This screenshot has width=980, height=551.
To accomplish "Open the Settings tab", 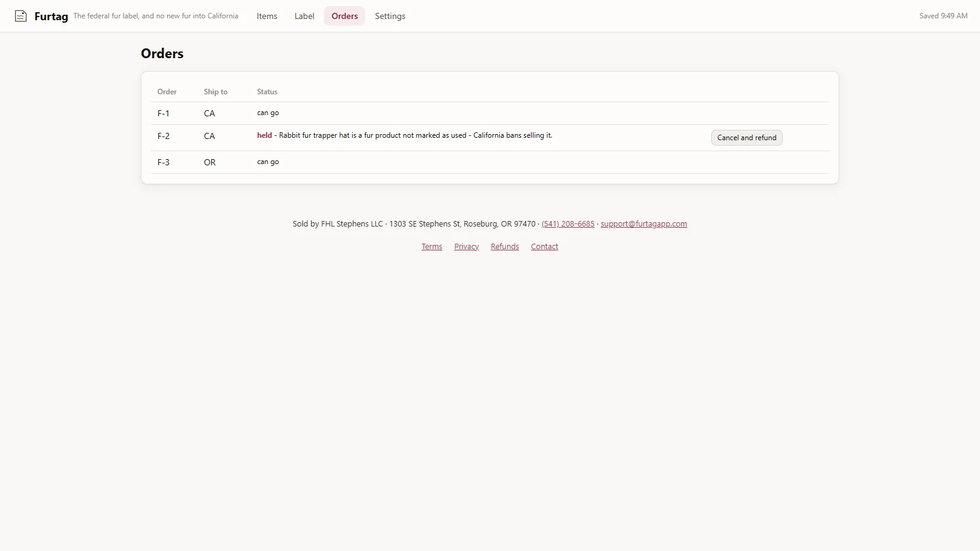I will click(x=390, y=16).
